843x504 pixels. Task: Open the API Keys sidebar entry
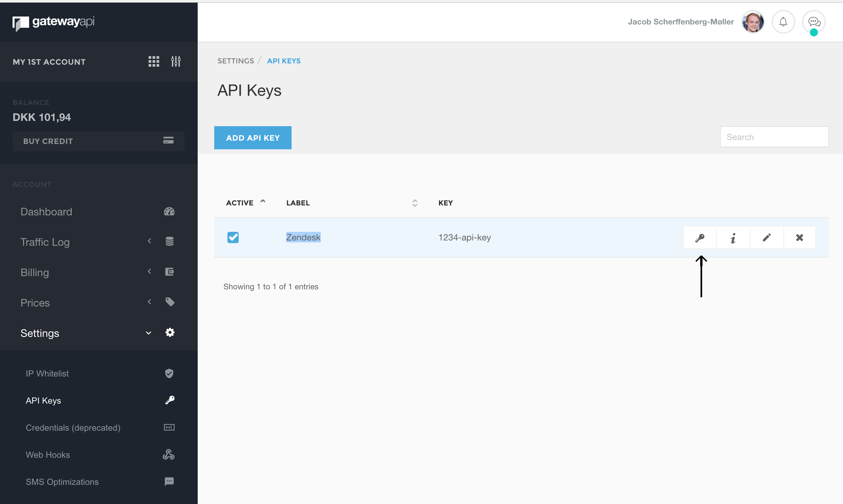coord(43,400)
